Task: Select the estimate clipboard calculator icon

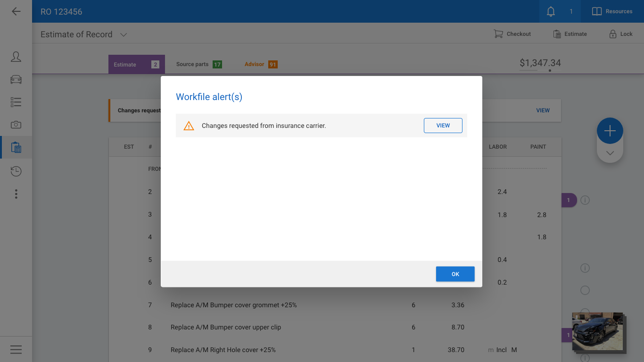Action: tap(16, 148)
